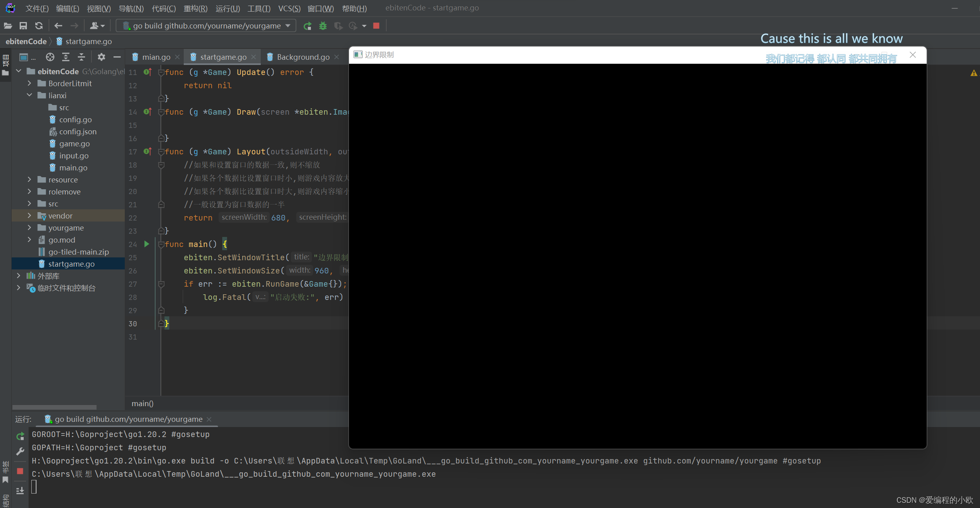Expand the vendor folder
Viewport: 980px width, 508px height.
coord(29,216)
